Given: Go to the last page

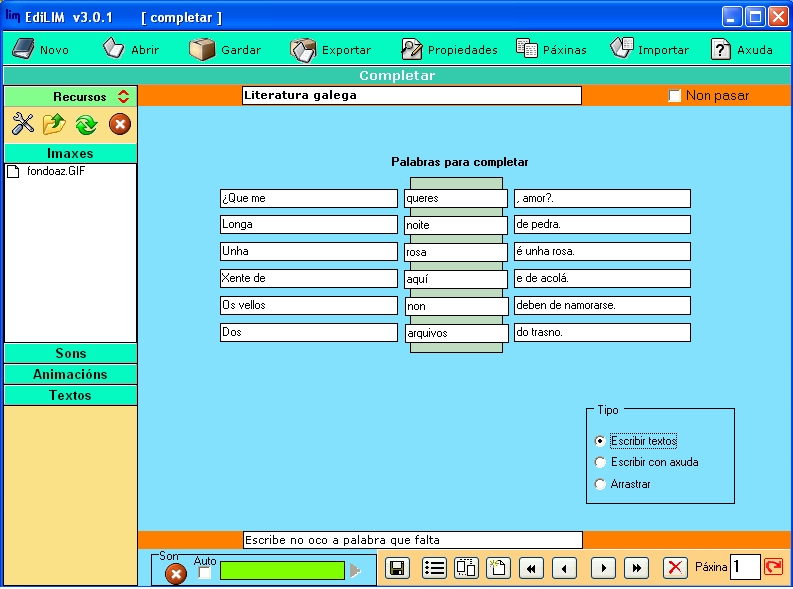Looking at the screenshot, I should point(636,568).
